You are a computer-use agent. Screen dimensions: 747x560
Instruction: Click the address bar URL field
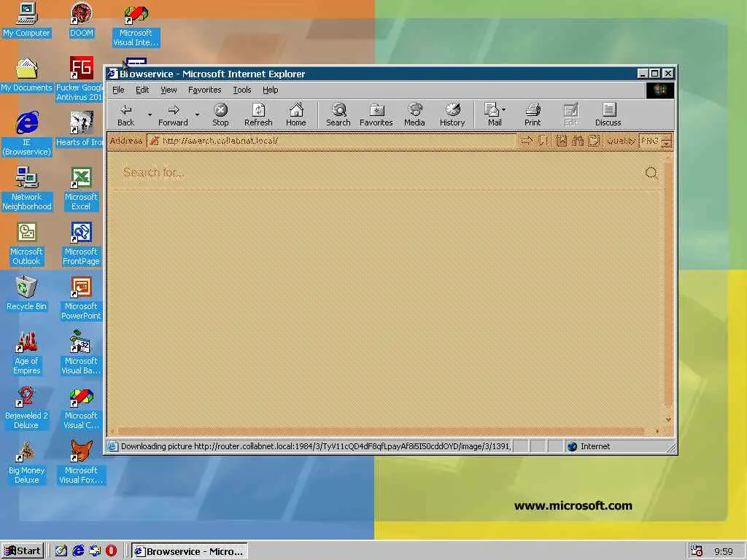click(x=332, y=141)
